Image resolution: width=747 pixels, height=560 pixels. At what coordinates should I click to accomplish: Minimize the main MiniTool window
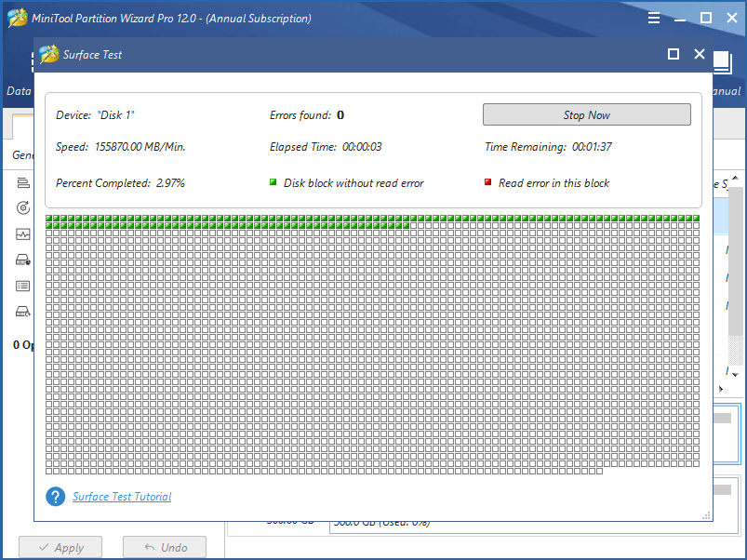[x=680, y=19]
